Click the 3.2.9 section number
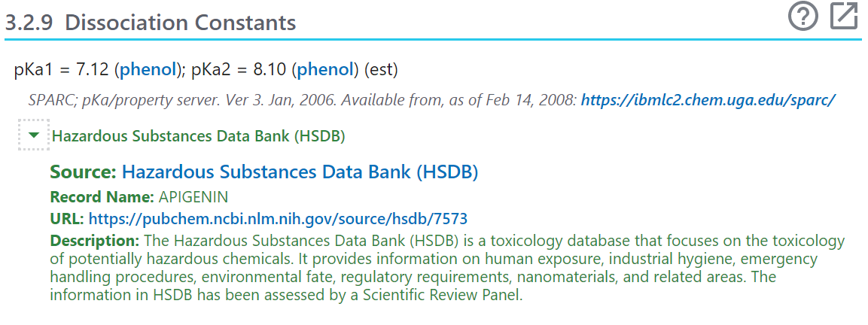The height and width of the screenshot is (325, 868). pos(30,23)
